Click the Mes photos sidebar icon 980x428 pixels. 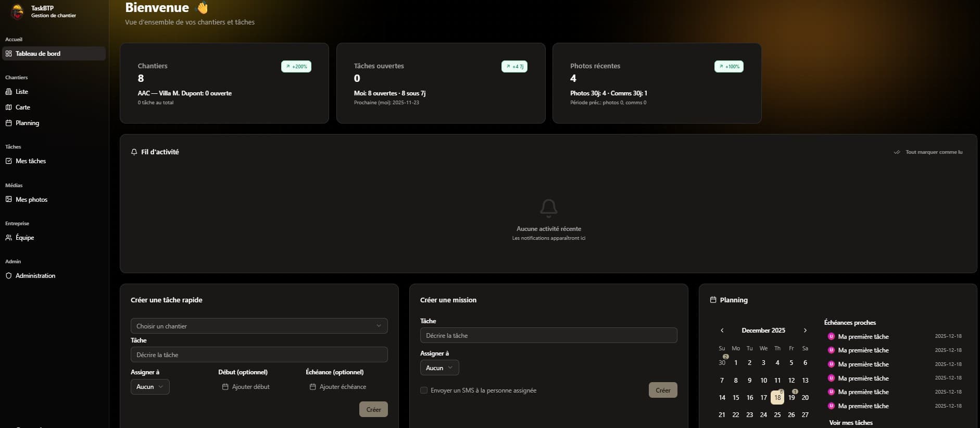click(x=8, y=200)
